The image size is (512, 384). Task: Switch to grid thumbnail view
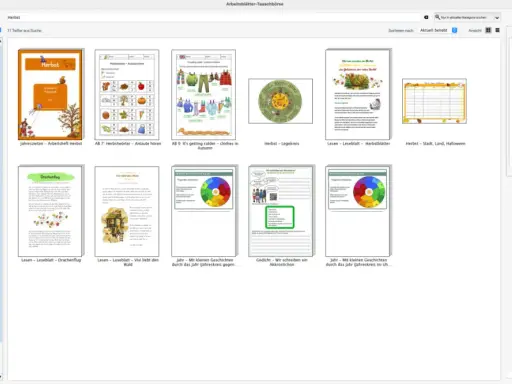pos(488,30)
